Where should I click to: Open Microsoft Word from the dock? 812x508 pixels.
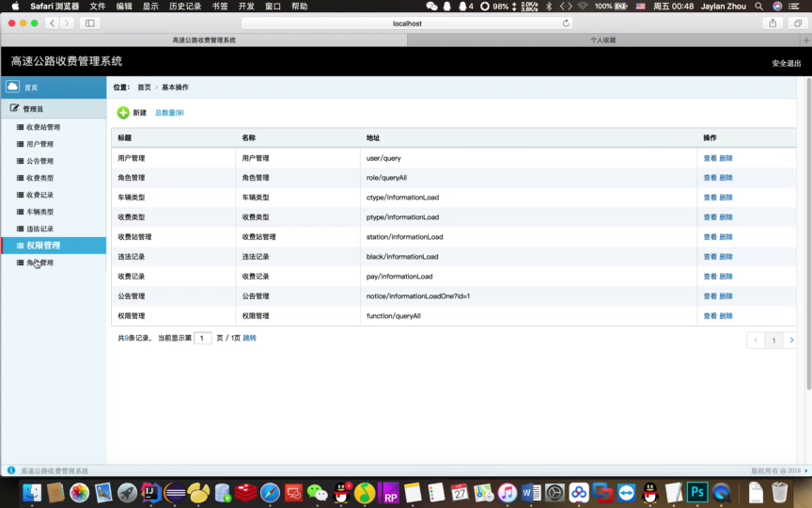pos(531,492)
